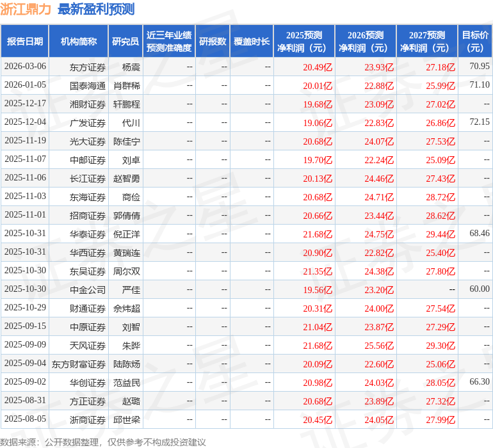Click the 2025预测净利润 column header

click(304, 42)
